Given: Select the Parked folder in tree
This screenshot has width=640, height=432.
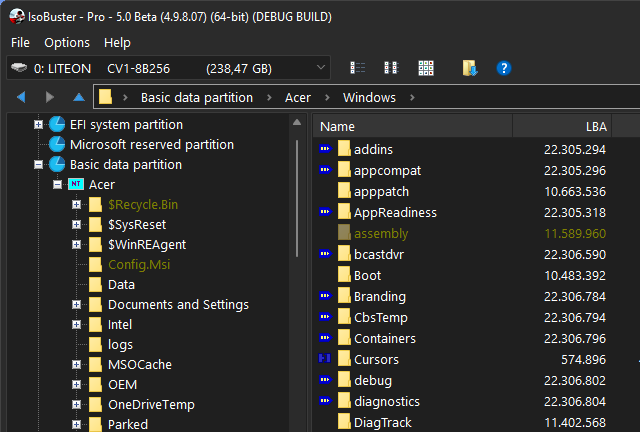Looking at the screenshot, I should tap(128, 424).
